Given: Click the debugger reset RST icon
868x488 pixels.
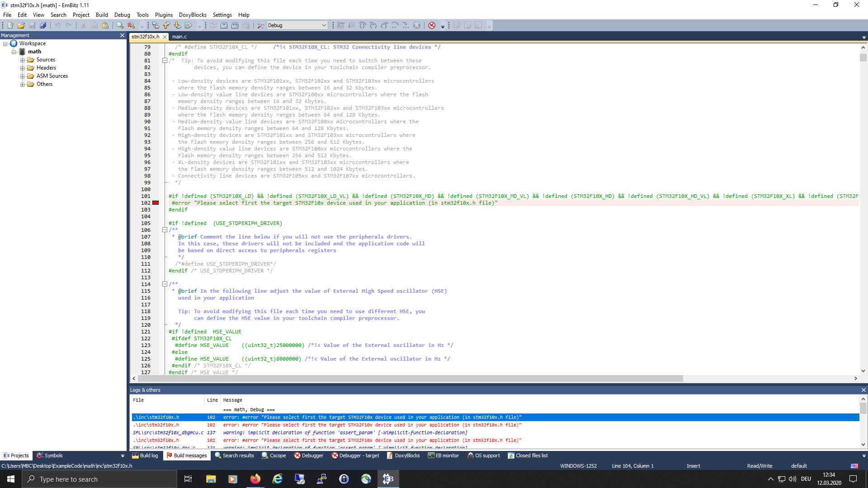Looking at the screenshot, I should 341,25.
